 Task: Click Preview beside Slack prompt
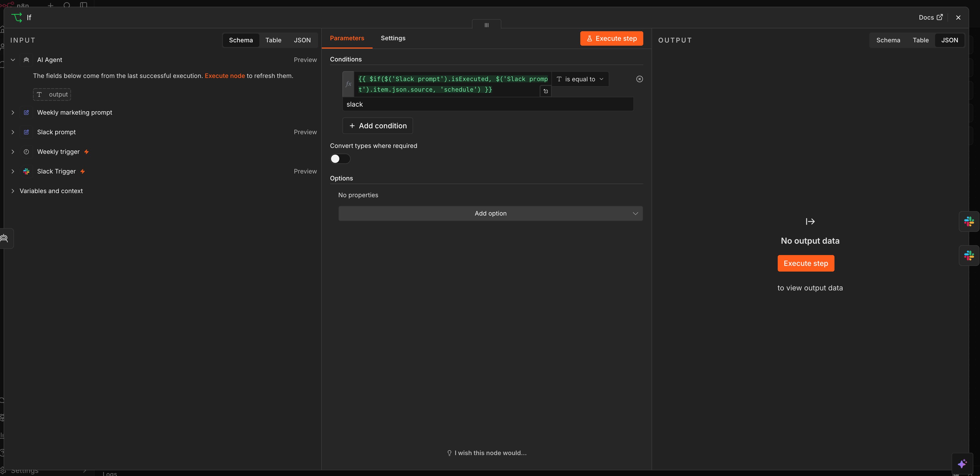pyautogui.click(x=305, y=132)
